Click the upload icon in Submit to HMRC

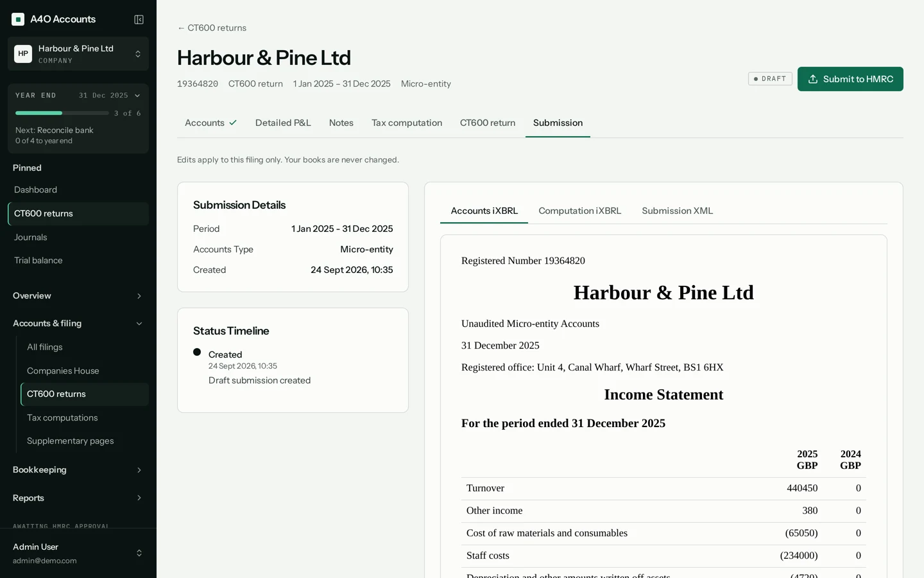pyautogui.click(x=813, y=79)
